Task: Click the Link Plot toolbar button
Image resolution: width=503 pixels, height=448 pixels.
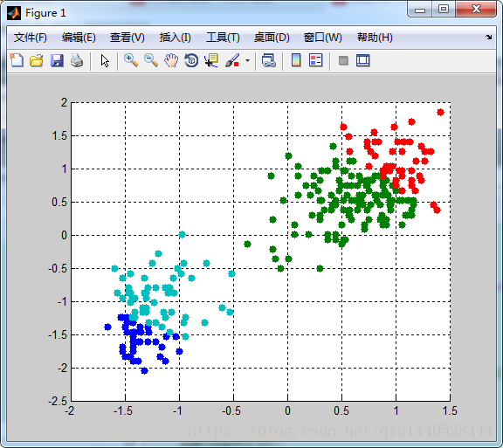Action: tap(269, 60)
